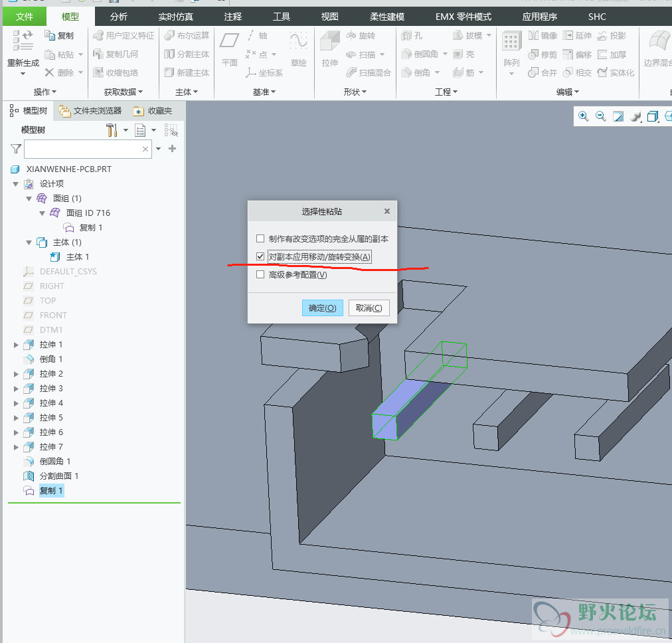Expand the 拉伸 1 tree node

click(16, 345)
